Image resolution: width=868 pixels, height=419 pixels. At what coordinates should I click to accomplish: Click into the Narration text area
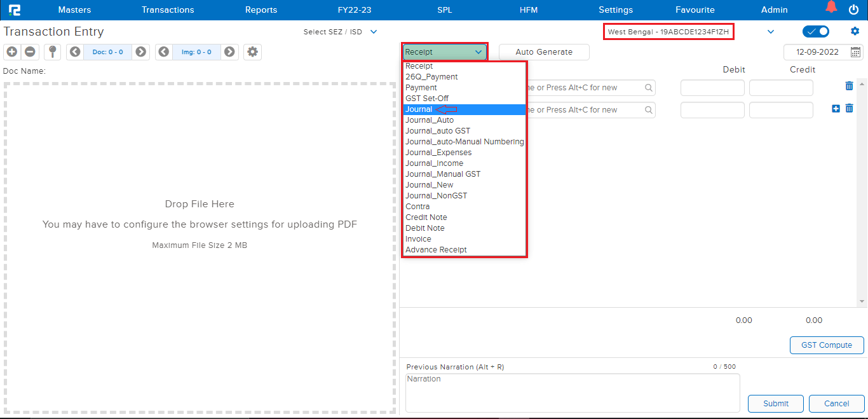point(572,392)
